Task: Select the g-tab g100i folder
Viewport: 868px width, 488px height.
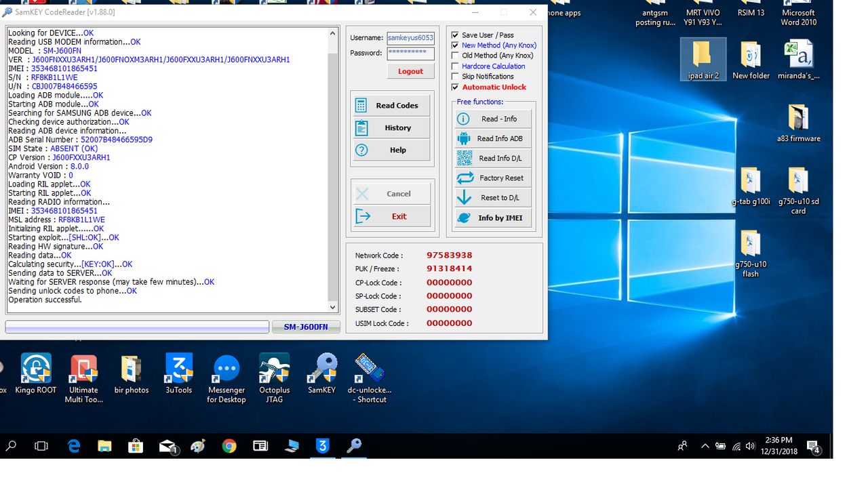Action: [751, 186]
